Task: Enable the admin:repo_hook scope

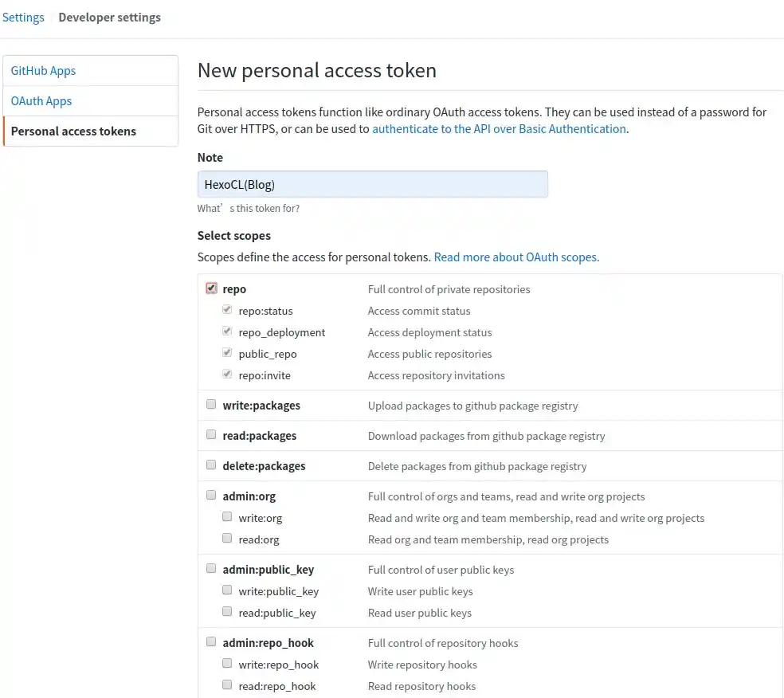Action: point(210,641)
